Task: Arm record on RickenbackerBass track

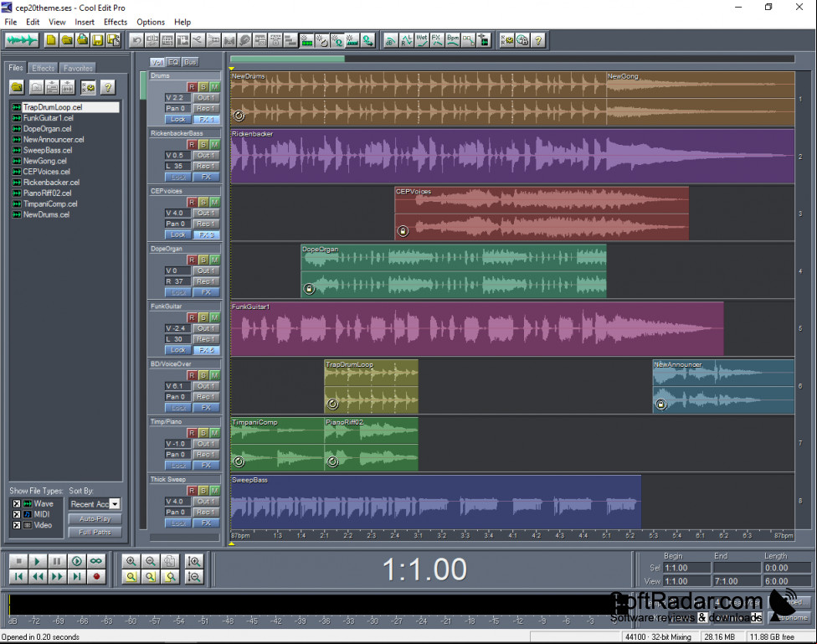Action: (193, 144)
